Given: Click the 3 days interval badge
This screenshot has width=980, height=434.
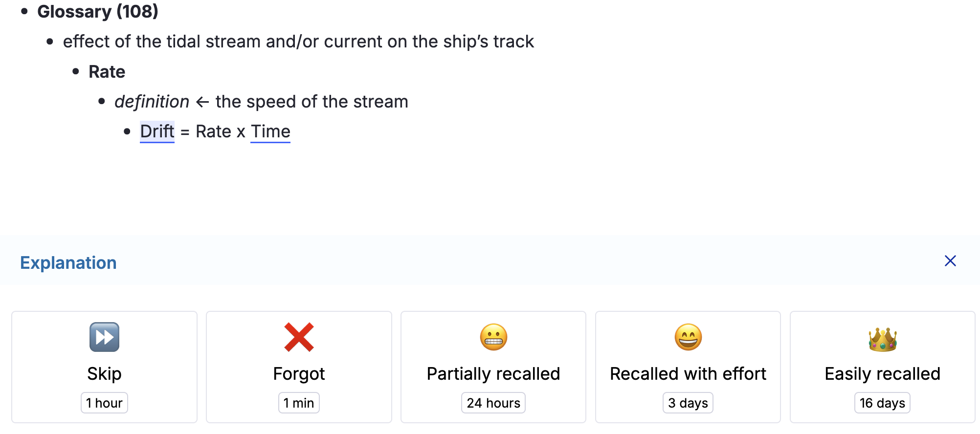Looking at the screenshot, I should point(688,403).
